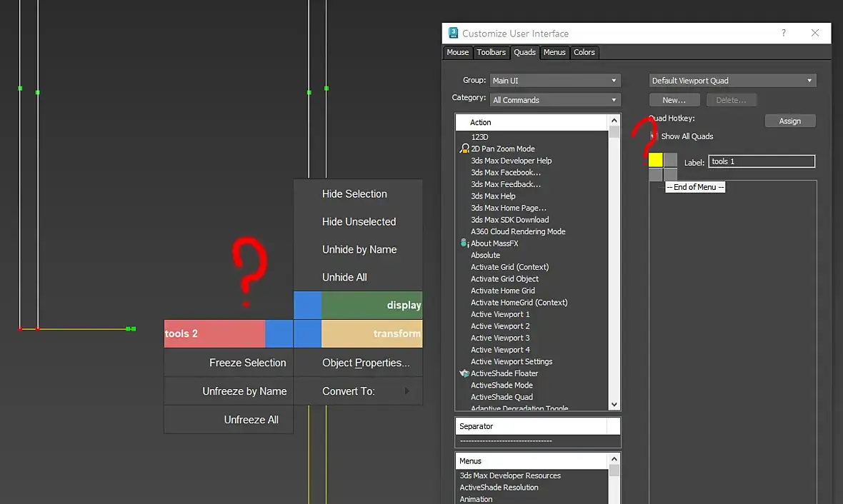Screen dimensions: 843x504
Task: Open the Default Viewport Quad dropdown
Action: 732,81
